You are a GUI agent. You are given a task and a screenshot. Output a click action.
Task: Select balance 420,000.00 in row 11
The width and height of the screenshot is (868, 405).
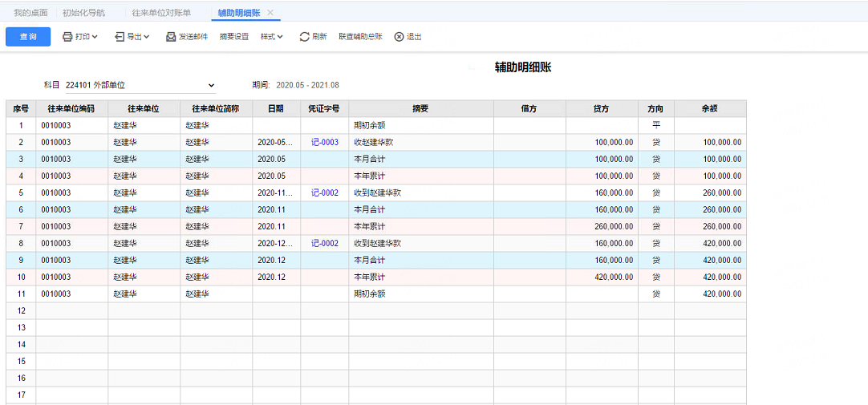[x=710, y=294]
